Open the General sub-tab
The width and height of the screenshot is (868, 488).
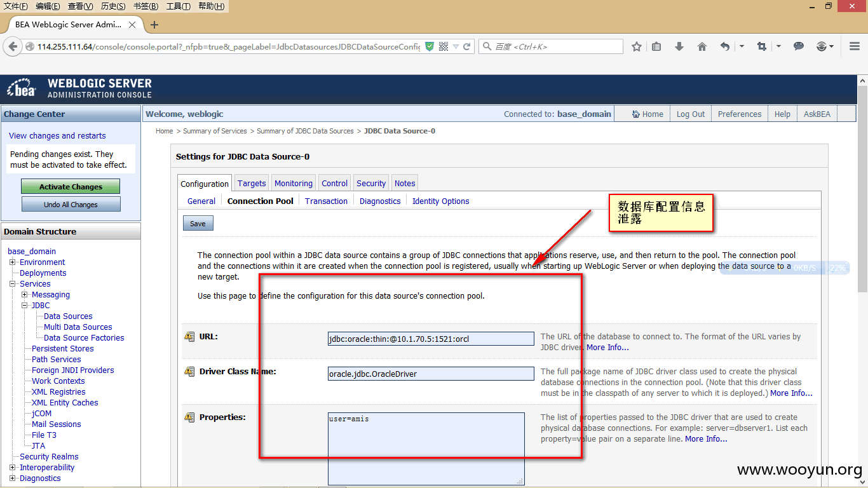pyautogui.click(x=201, y=201)
